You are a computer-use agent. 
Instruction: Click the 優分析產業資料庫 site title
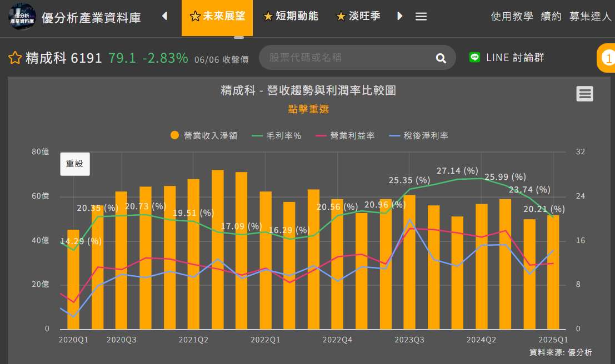tap(91, 18)
